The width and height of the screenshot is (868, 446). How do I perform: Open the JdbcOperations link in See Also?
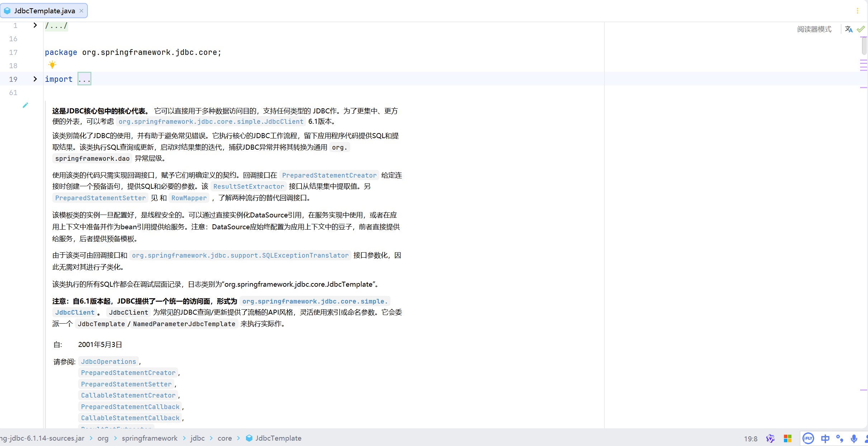click(108, 361)
